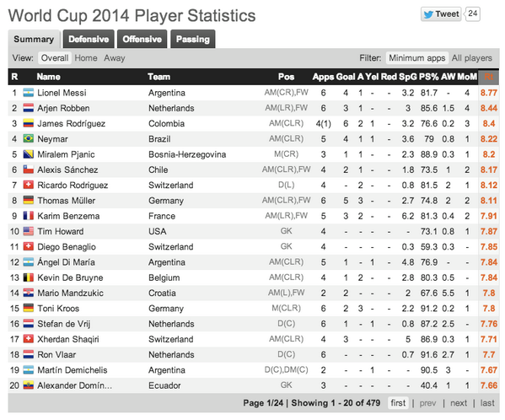Image resolution: width=505 pixels, height=420 pixels.
Task: Click the Twitter bird Tweet button
Action: pos(441,14)
